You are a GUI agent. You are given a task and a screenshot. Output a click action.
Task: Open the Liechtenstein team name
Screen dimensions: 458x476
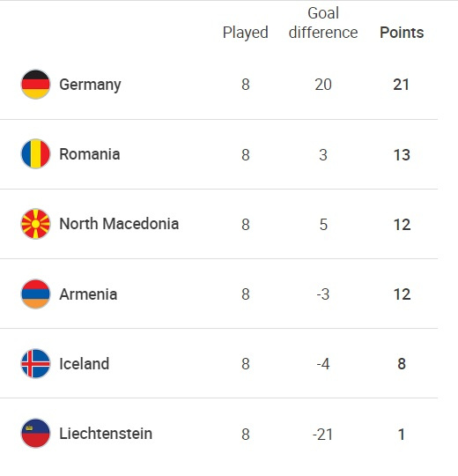[106, 434]
